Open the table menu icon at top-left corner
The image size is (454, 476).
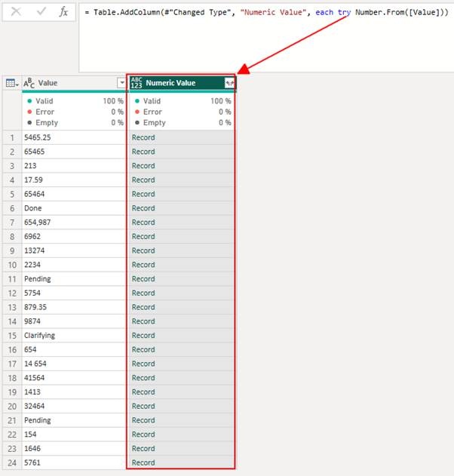[x=12, y=83]
